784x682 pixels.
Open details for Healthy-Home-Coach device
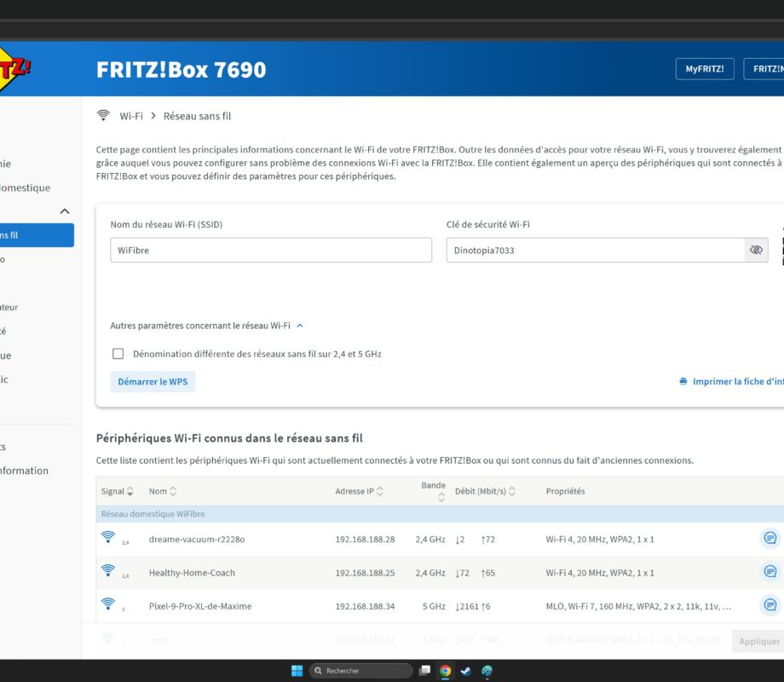770,571
